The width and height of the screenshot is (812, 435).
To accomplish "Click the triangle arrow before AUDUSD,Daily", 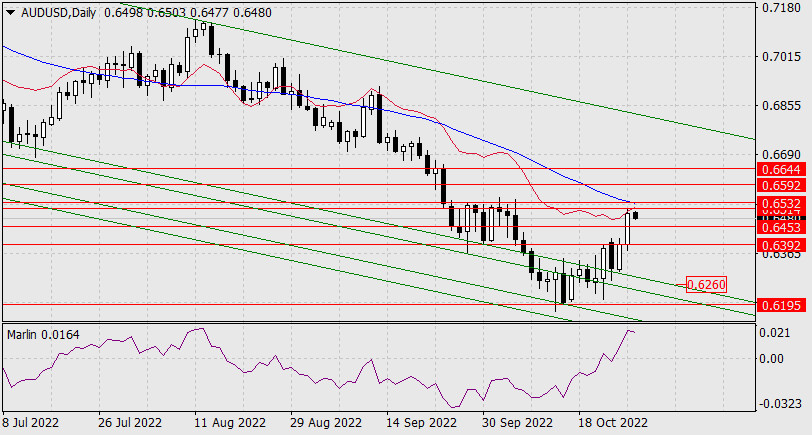I will tap(9, 10).
